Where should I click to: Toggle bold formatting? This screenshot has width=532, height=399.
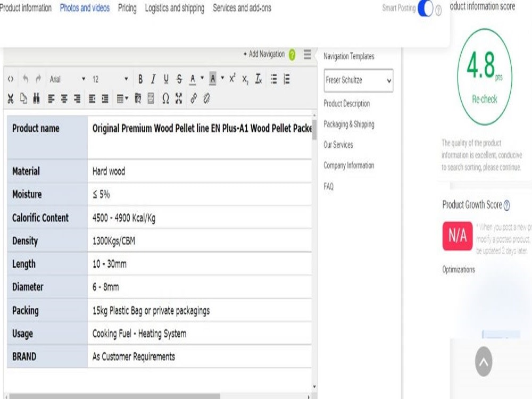click(x=140, y=79)
